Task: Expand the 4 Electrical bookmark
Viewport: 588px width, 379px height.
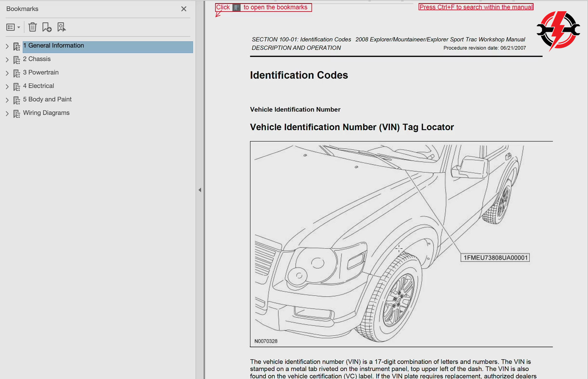Action: (7, 87)
